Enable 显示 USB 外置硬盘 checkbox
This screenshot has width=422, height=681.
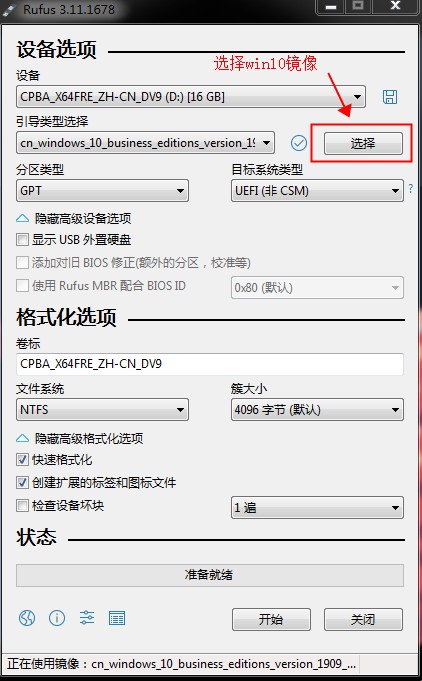[x=22, y=239]
